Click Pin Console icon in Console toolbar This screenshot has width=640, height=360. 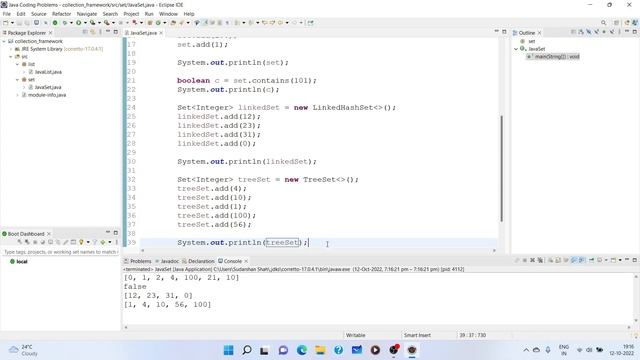[591, 260]
